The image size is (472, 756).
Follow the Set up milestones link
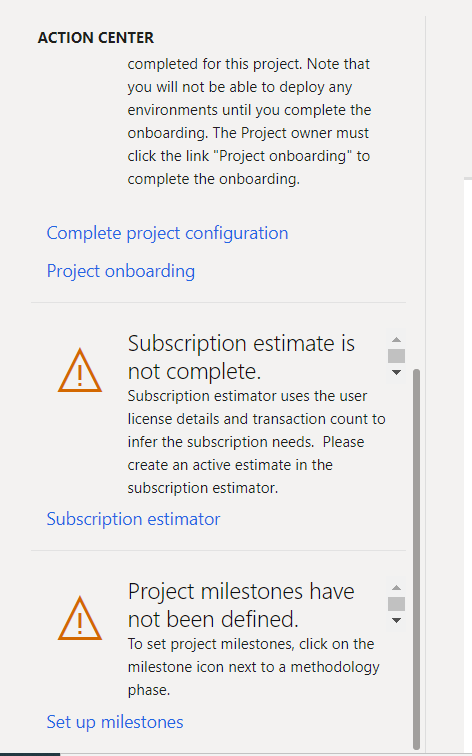(115, 722)
